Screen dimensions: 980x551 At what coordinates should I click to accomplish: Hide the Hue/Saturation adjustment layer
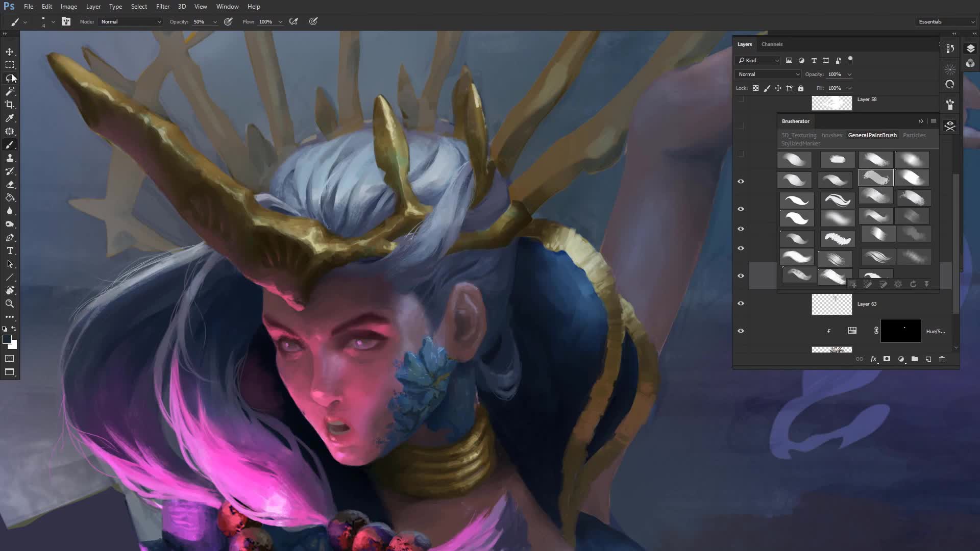741,331
